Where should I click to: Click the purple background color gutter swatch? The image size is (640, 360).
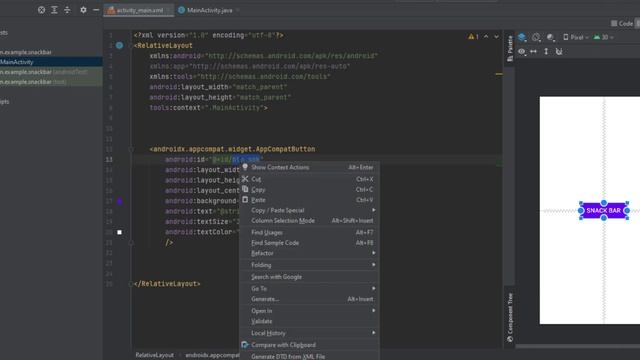120,201
